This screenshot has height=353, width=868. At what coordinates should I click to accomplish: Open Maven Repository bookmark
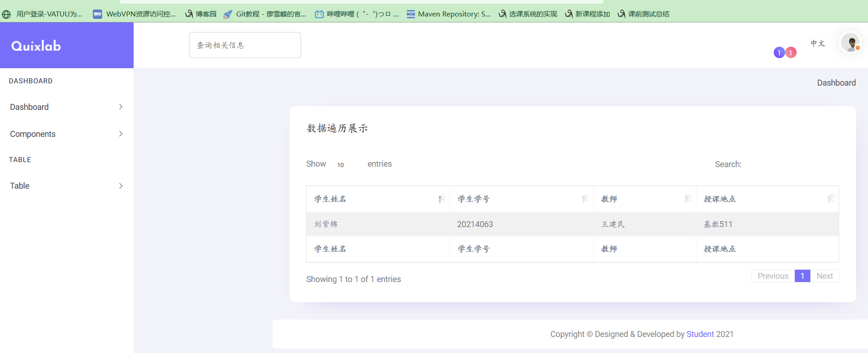point(449,14)
